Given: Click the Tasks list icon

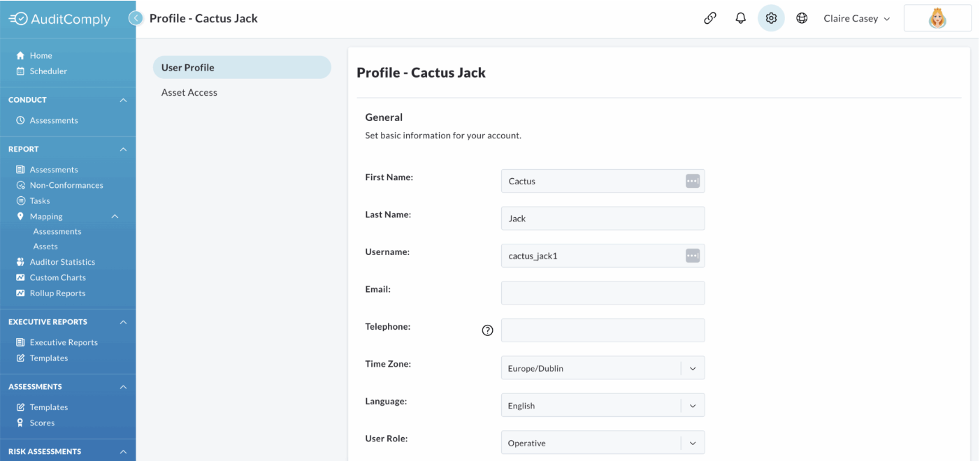Looking at the screenshot, I should click(20, 201).
